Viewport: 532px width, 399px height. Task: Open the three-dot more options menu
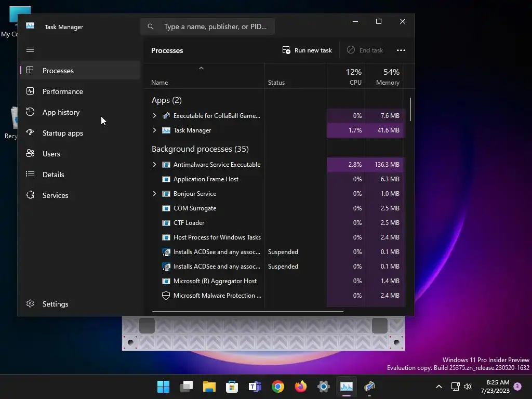pos(401,50)
